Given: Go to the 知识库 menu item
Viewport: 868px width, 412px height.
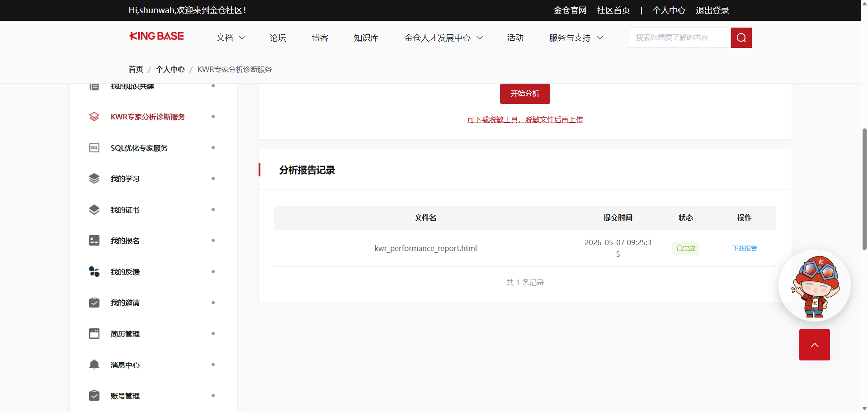Looking at the screenshot, I should coord(366,38).
